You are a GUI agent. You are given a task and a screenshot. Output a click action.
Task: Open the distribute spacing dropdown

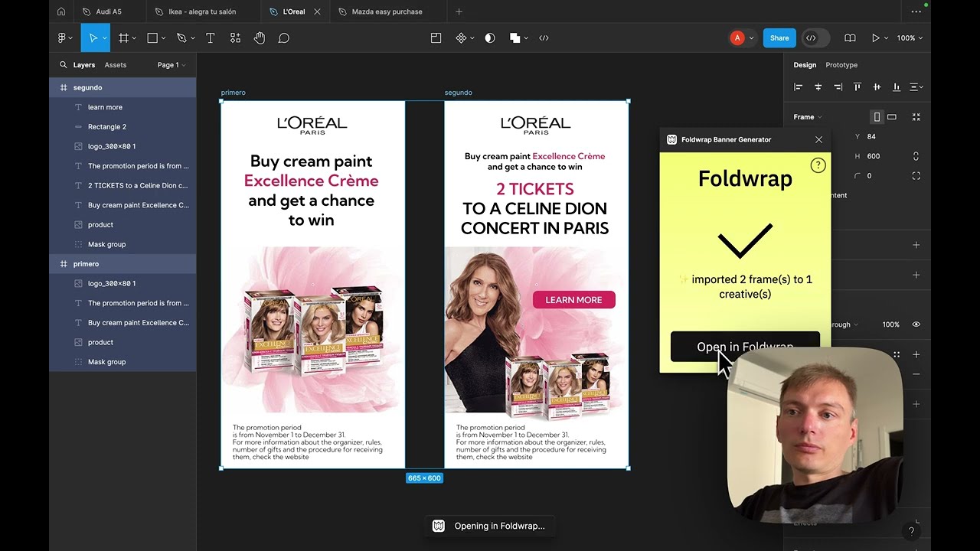[x=916, y=87]
